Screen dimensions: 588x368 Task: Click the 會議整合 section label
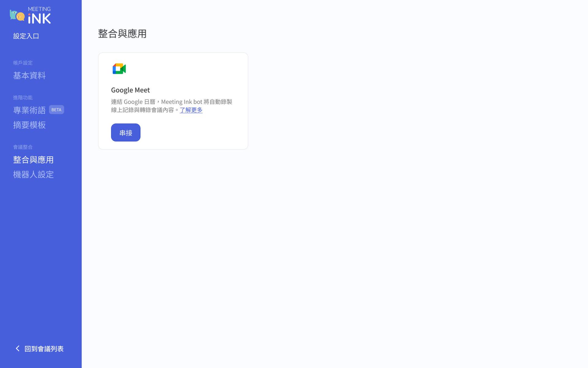[23, 147]
